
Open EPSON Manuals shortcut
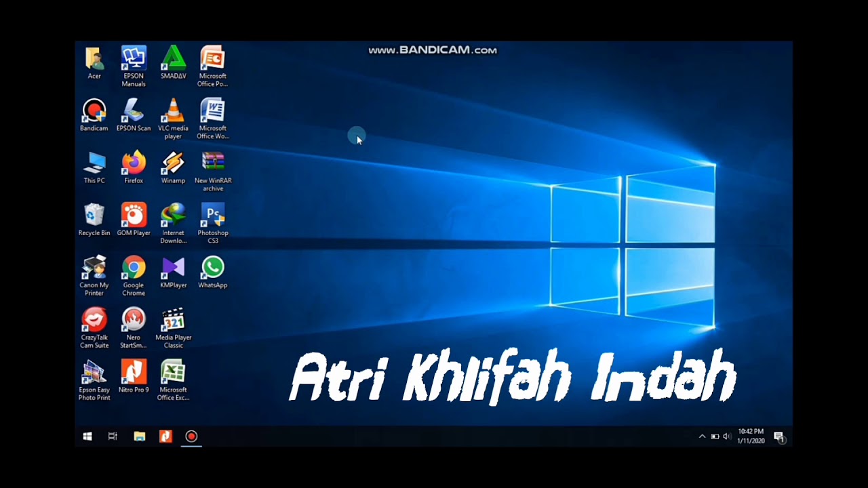(x=134, y=66)
